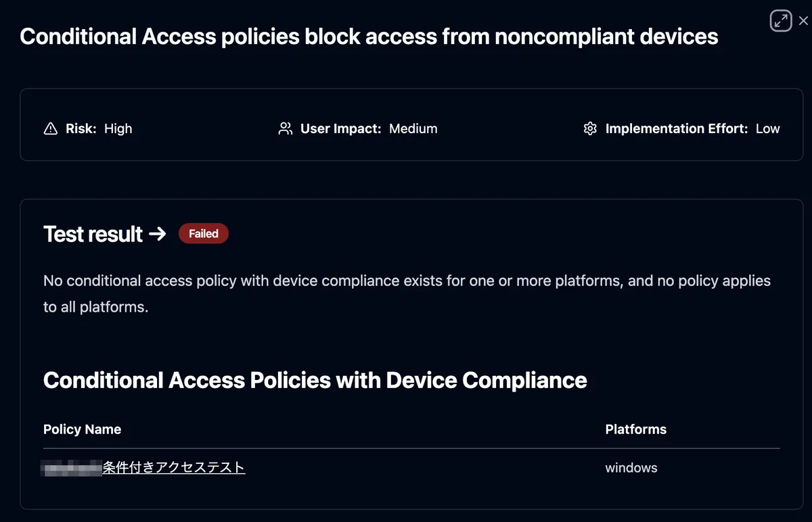Click the Policy Name column header

pyautogui.click(x=82, y=429)
